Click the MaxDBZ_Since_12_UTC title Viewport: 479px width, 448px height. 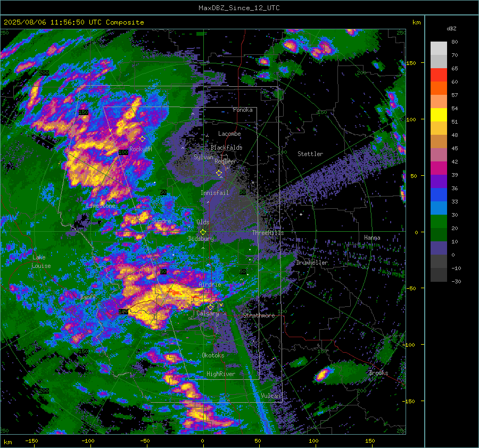[x=239, y=8]
